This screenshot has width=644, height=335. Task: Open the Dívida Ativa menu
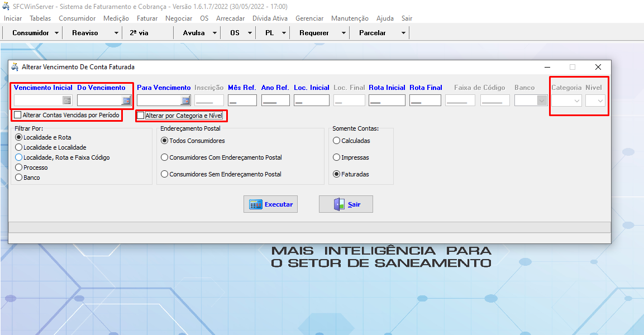[270, 18]
